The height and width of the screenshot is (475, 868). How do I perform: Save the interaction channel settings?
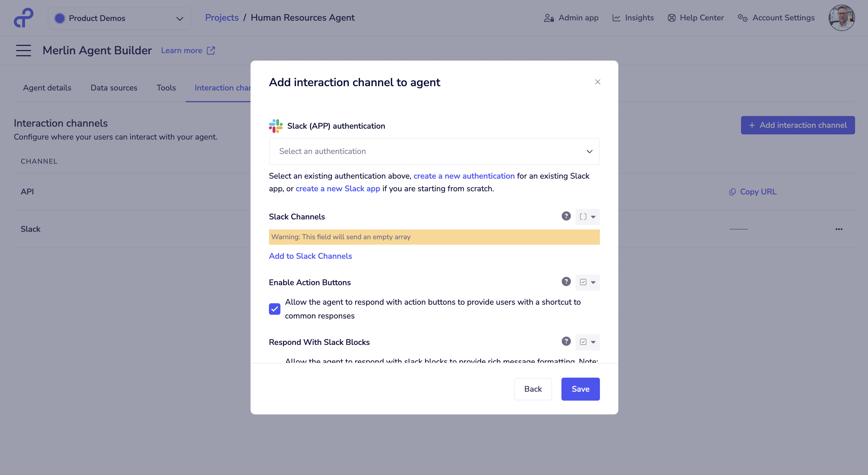coord(580,389)
